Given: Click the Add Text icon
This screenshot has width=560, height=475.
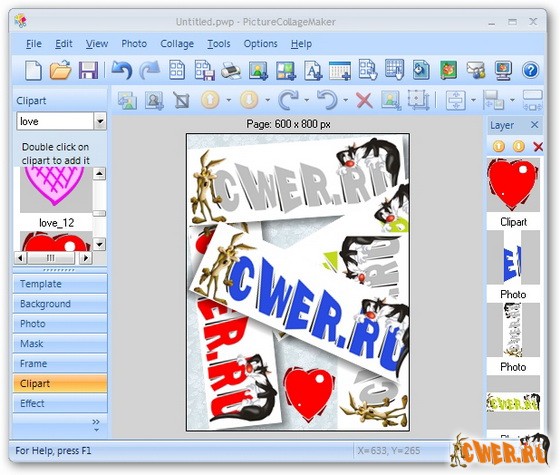Looking at the screenshot, I should pyautogui.click(x=313, y=70).
